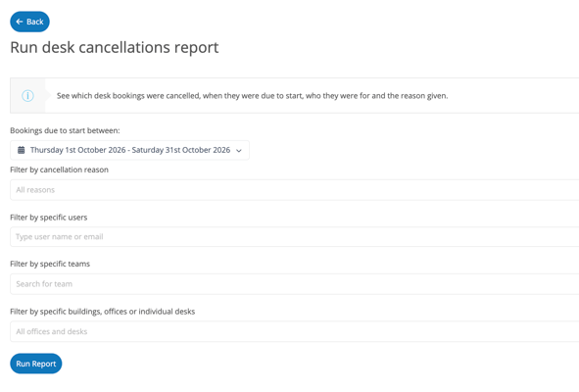Click the Filter by specific teams label
Viewport: 579px width, 392px height.
point(50,264)
